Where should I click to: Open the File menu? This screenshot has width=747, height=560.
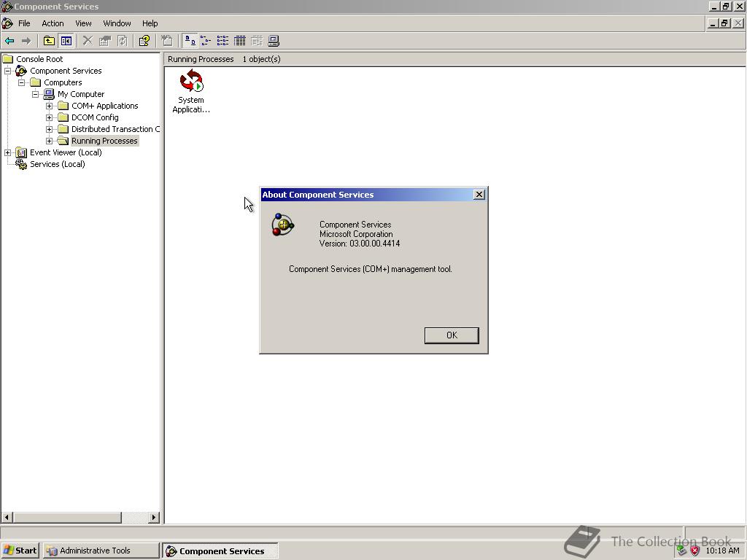pyautogui.click(x=24, y=23)
